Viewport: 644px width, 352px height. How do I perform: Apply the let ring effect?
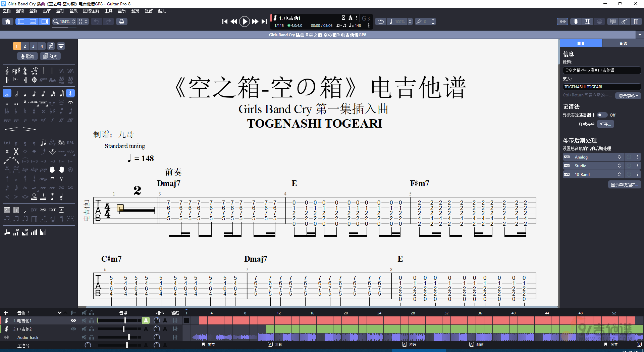52,142
